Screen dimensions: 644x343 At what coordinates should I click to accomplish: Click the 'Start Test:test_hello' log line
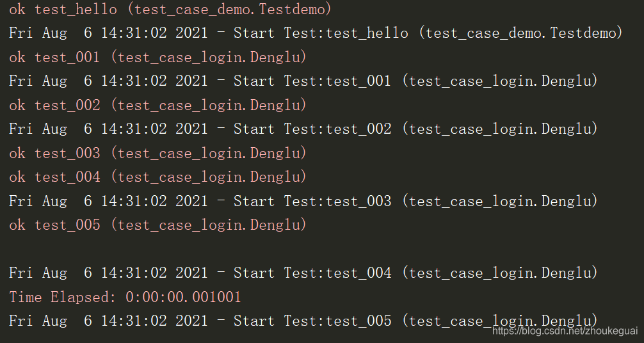pyautogui.click(x=316, y=33)
